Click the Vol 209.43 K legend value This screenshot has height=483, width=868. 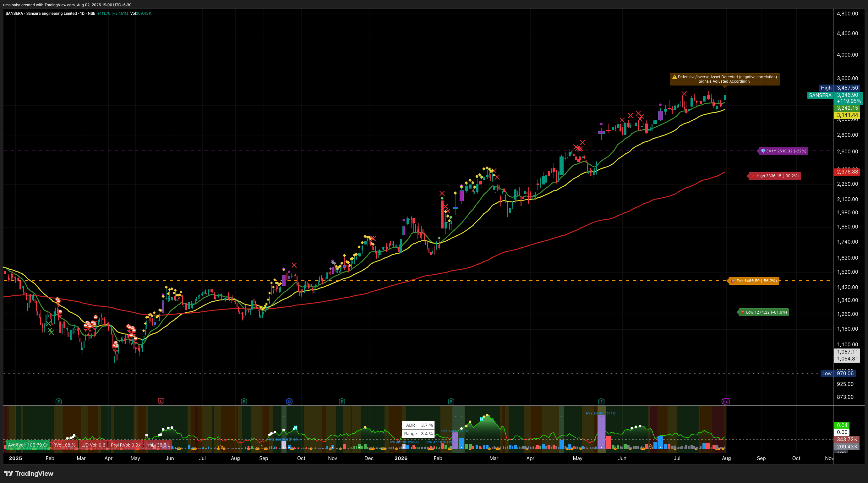tap(141, 14)
